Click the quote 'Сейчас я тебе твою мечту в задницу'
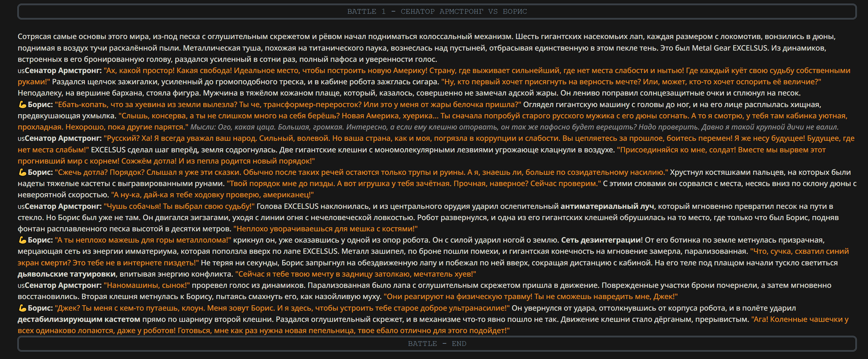This screenshot has width=868, height=359. (355, 274)
